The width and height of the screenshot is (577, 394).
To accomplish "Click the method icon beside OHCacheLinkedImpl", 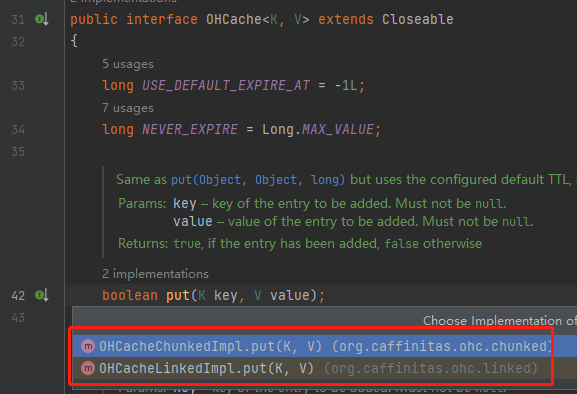I will coord(88,368).
